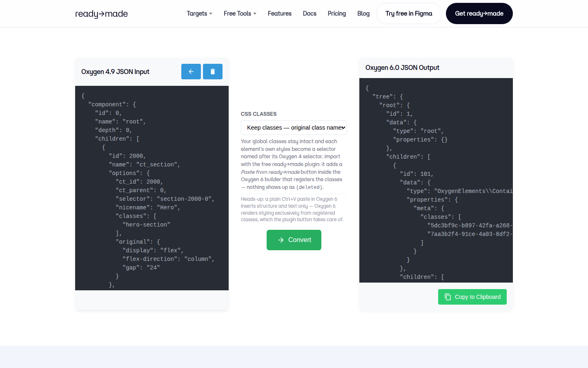
Task: Click the back arrow button in Oxygen input panel
Action: click(191, 72)
